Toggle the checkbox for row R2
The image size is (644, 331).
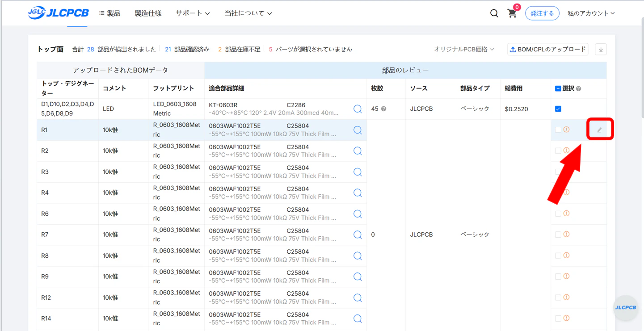[x=558, y=151]
